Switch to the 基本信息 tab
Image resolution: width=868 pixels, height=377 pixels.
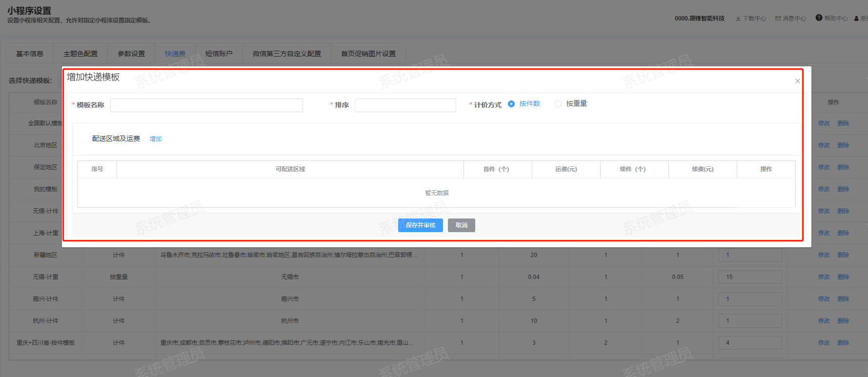[x=30, y=54]
